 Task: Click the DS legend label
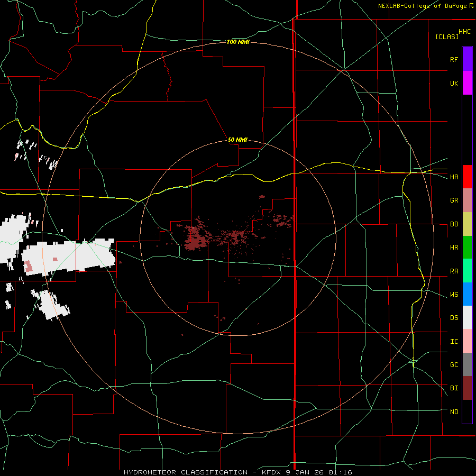454,318
